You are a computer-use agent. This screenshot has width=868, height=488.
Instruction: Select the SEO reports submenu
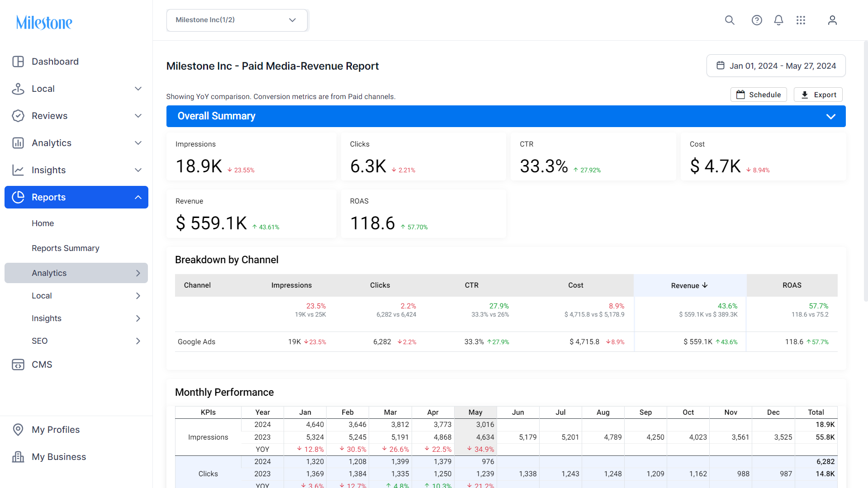(76, 341)
